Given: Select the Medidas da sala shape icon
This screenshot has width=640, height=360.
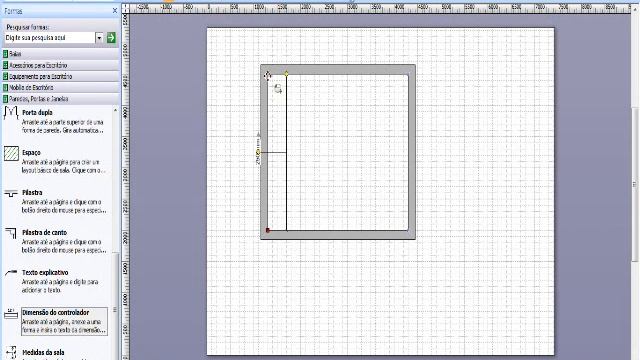Looking at the screenshot, I should (x=11, y=353).
